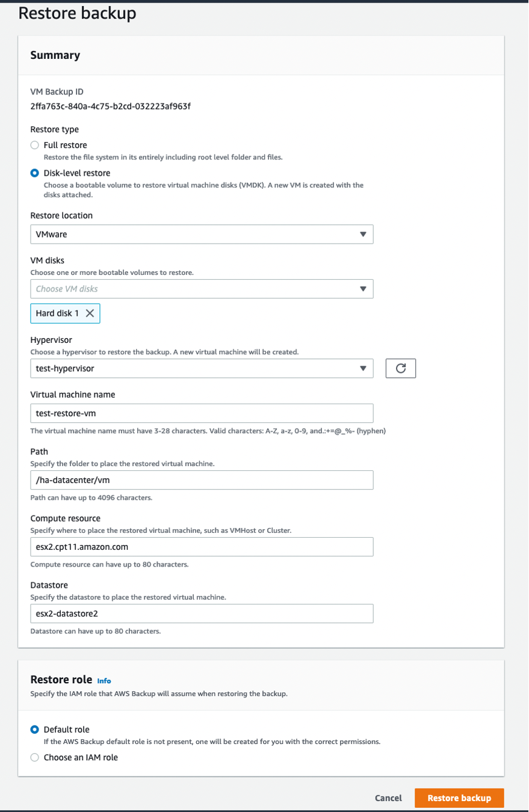Open the Choose VM disks dropdown
This screenshot has width=529, height=812.
(x=202, y=289)
